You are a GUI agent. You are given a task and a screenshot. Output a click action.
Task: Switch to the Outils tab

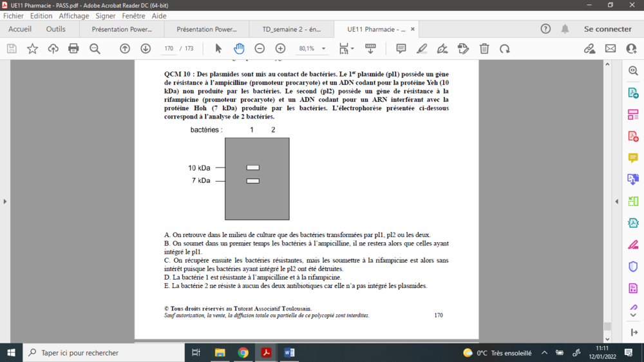coord(56,29)
